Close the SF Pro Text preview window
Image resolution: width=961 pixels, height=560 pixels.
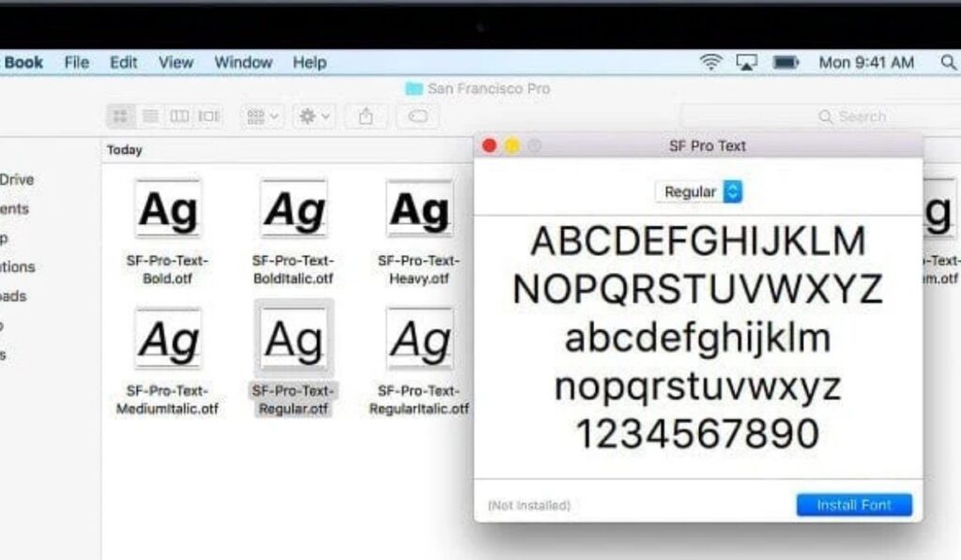click(x=489, y=145)
